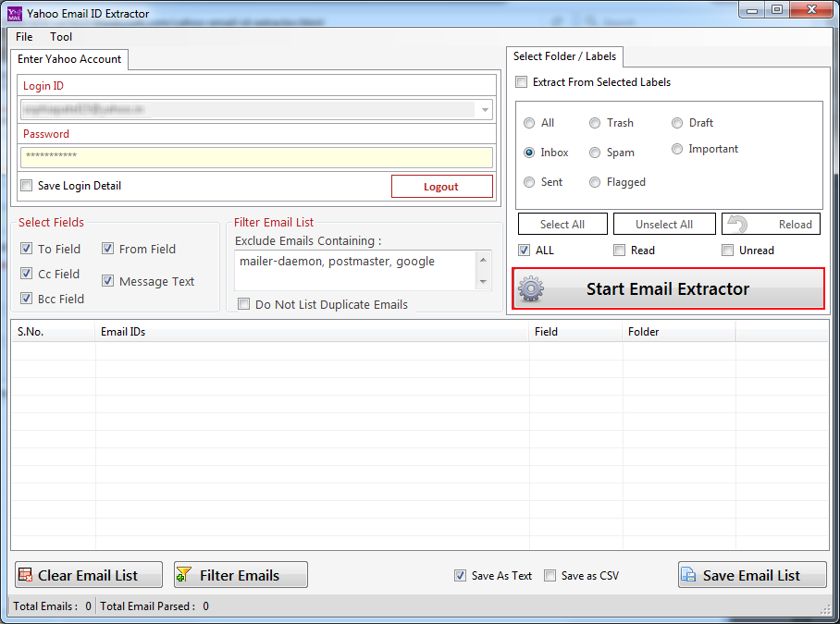
Task: Toggle the From Field checkbox
Action: point(107,249)
